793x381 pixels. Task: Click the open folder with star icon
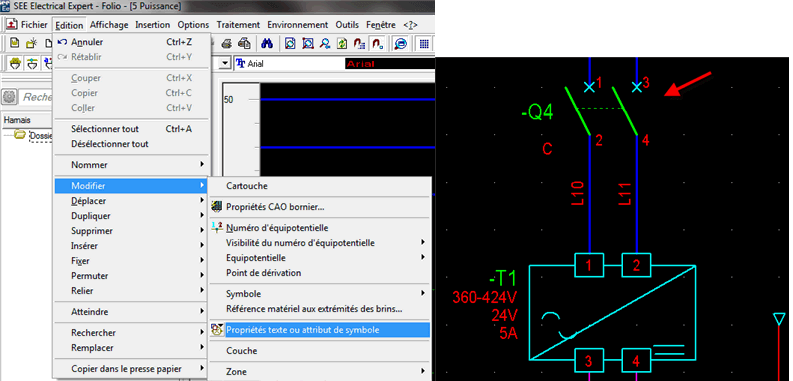(31, 44)
